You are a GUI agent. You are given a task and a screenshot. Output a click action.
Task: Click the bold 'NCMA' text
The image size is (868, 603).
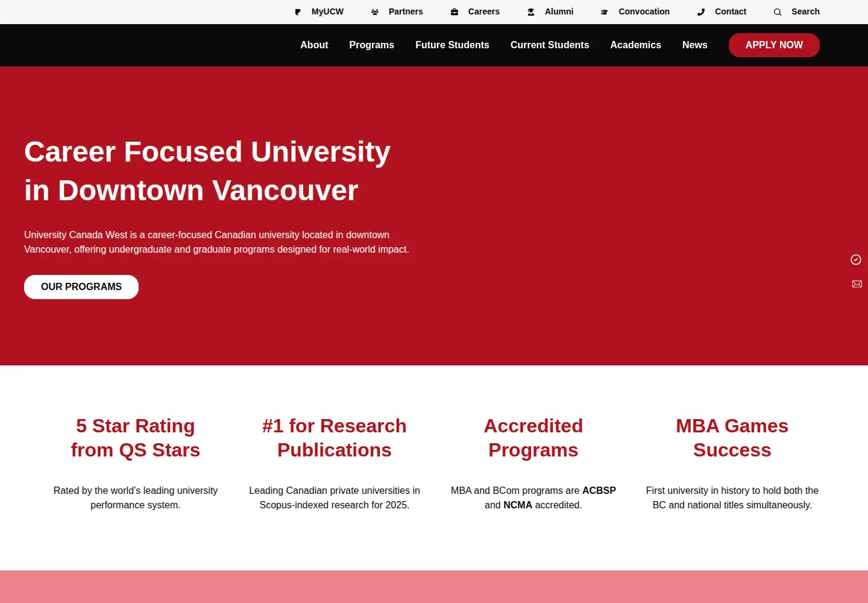pyautogui.click(x=518, y=505)
